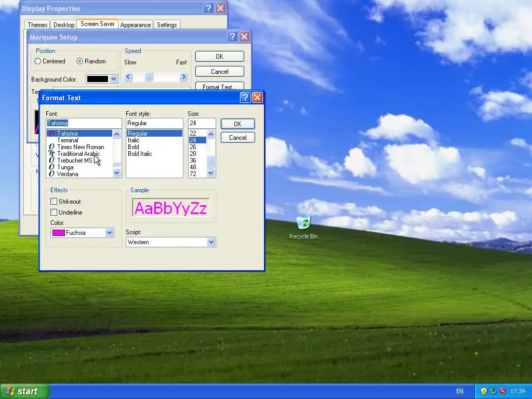Close the Marquee Setup window

[x=244, y=37]
